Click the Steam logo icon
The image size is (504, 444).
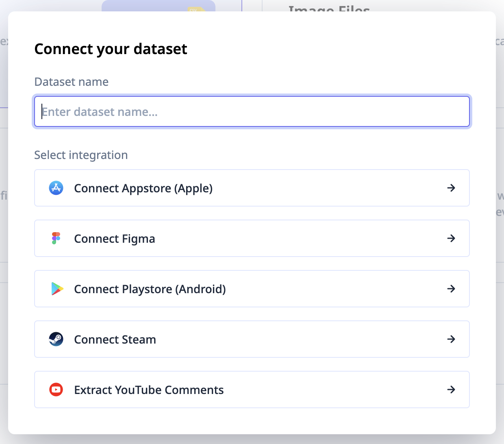coord(56,339)
